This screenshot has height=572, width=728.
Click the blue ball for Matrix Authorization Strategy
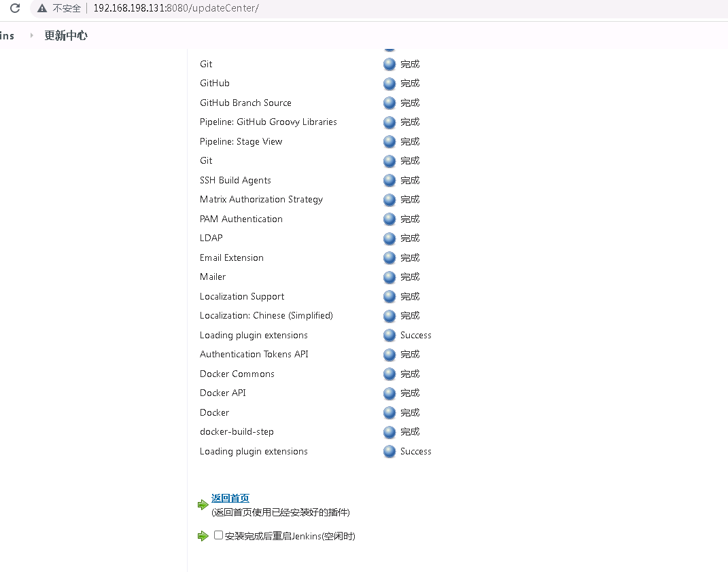(x=389, y=200)
